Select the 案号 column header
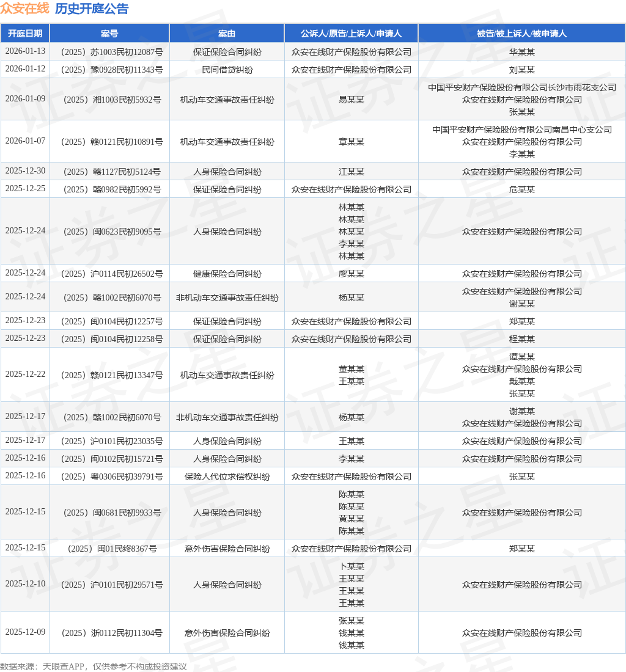Image resolution: width=626 pixels, height=672 pixels. point(109,34)
